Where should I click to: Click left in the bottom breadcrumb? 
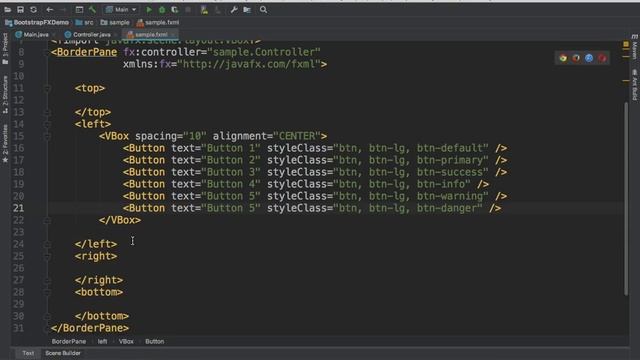(x=102, y=341)
